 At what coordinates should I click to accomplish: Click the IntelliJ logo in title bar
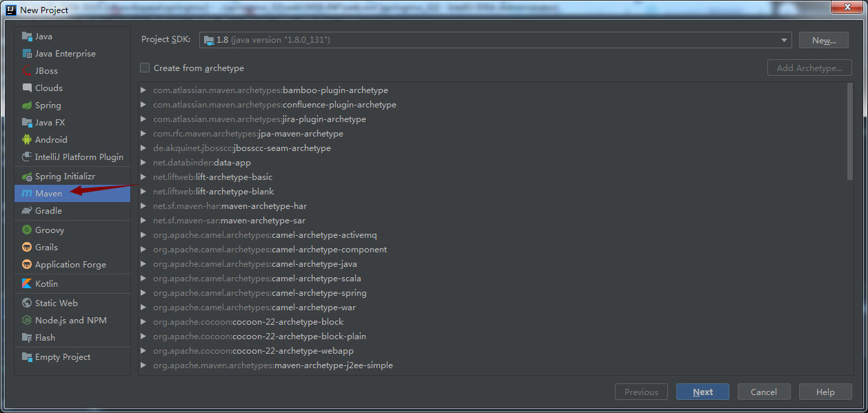pyautogui.click(x=11, y=10)
